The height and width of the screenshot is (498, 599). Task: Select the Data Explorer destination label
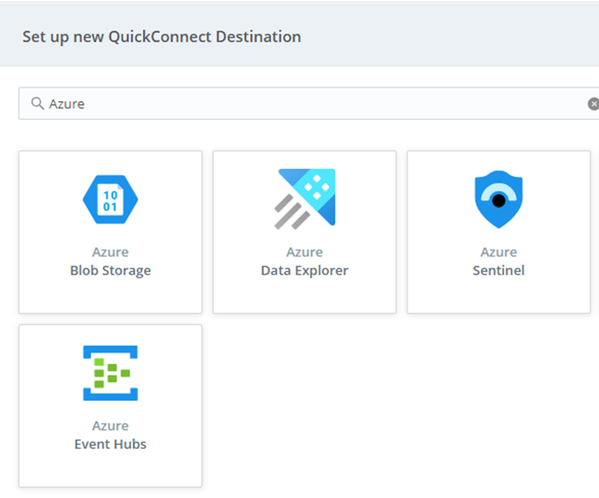pos(304,270)
